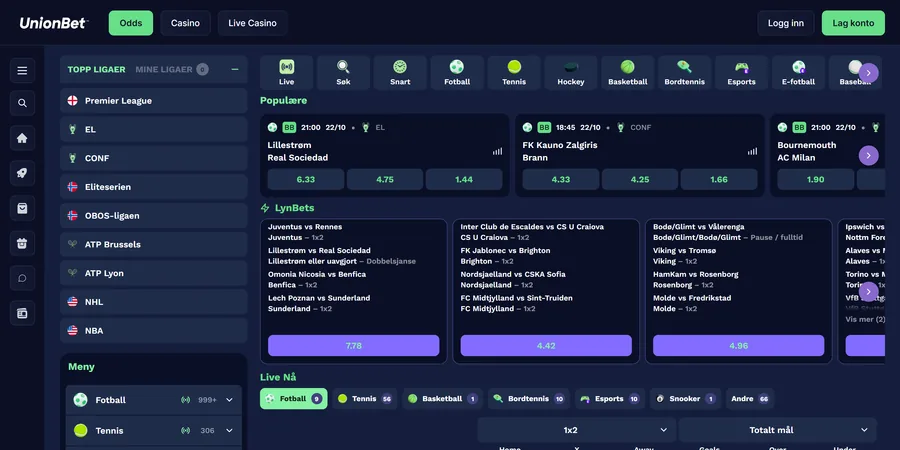The width and height of the screenshot is (900, 450).
Task: Open statistics bars icon for Lillestrøm match
Action: (497, 152)
